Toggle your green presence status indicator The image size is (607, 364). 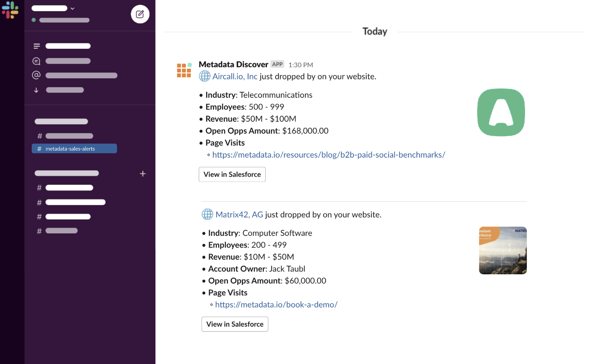pos(34,20)
